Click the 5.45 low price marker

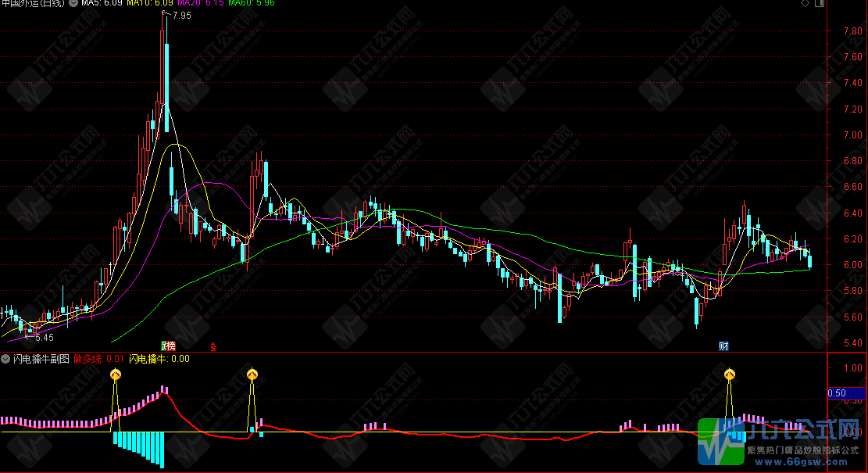point(44,338)
